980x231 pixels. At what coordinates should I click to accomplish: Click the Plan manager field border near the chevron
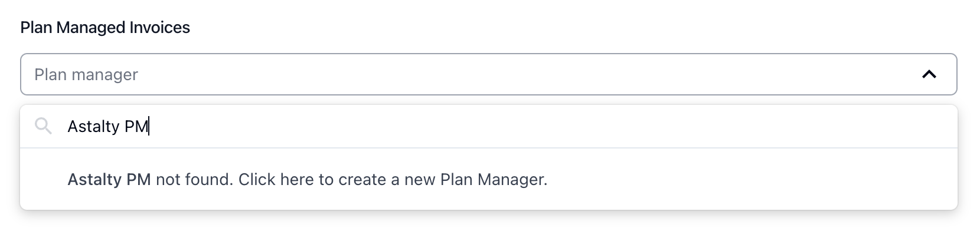pos(956,74)
